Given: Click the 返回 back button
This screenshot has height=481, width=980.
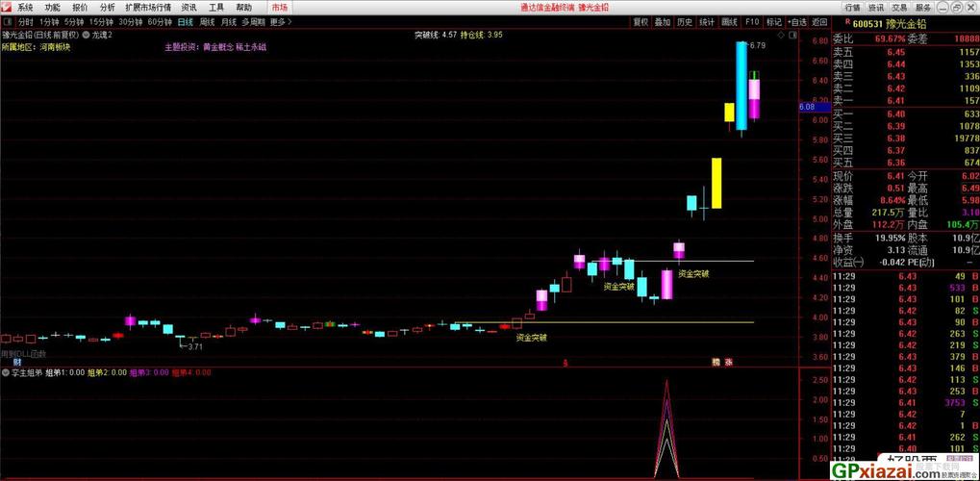Looking at the screenshot, I should click(819, 22).
